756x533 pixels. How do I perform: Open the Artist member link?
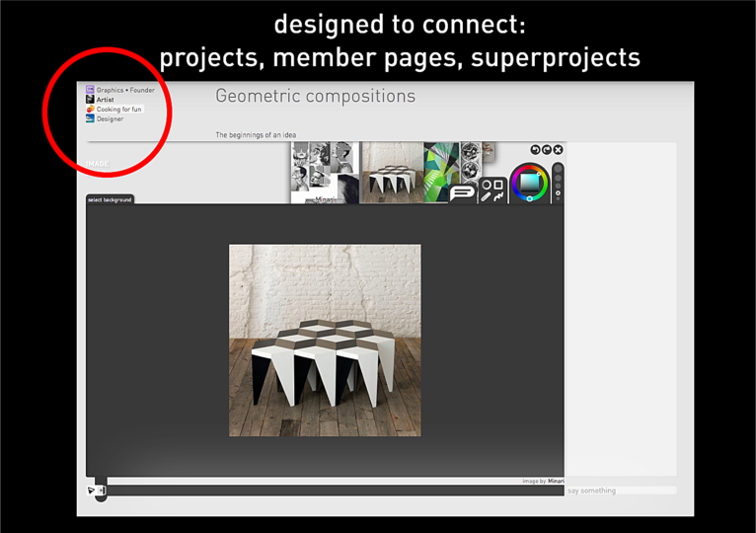tap(105, 100)
